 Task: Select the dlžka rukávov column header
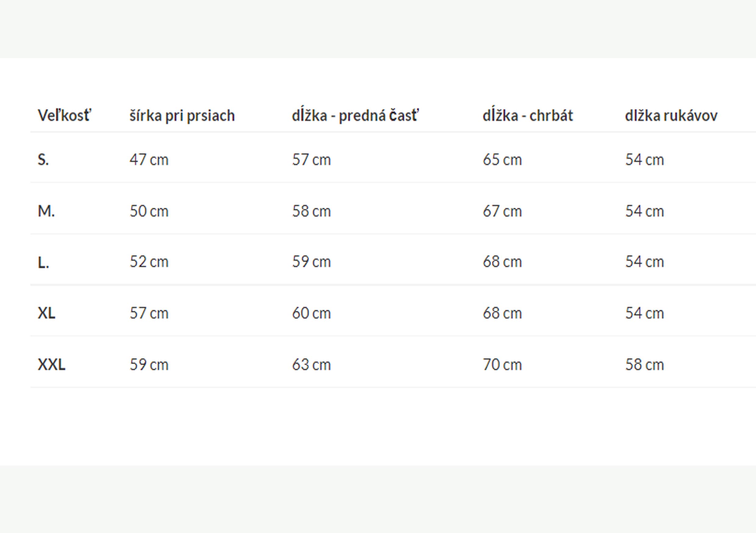pos(671,116)
